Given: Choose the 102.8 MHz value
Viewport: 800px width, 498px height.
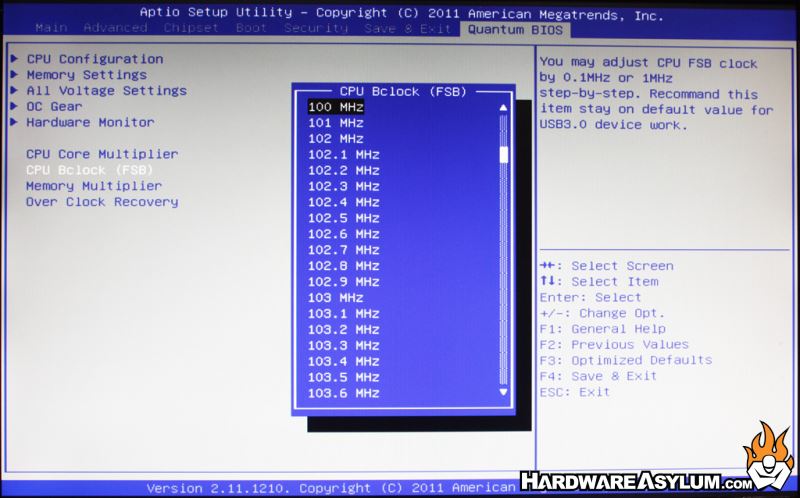Looking at the screenshot, I should point(344,266).
